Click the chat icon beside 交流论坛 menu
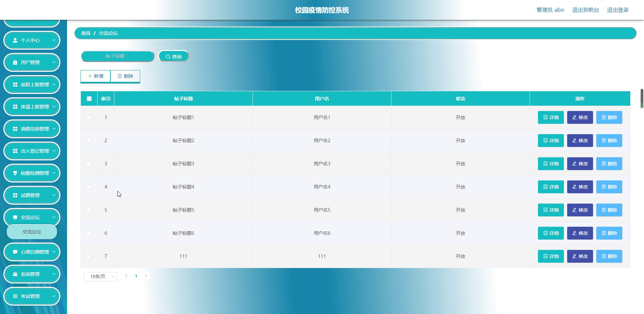Viewport: 644px width, 314px height. [x=15, y=217]
